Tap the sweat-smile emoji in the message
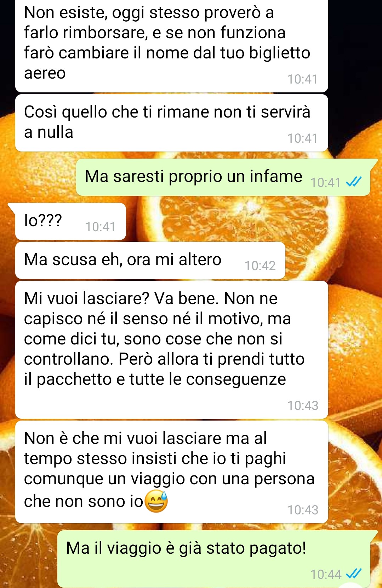Screen dimensions: 382x588 156,501
